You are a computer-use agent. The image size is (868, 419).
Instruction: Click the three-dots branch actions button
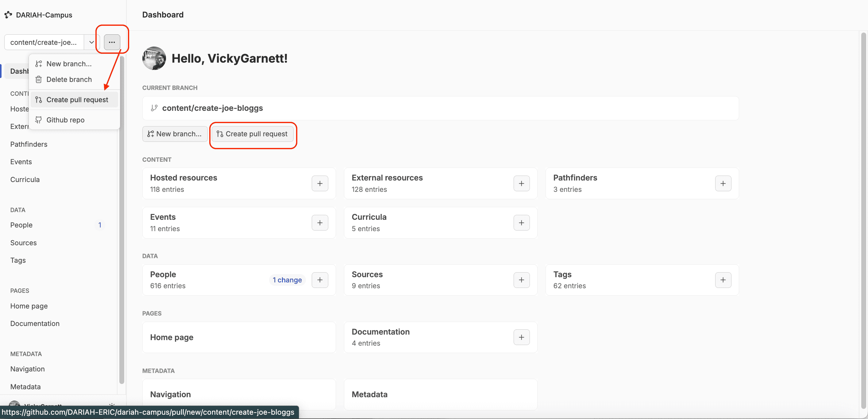(112, 42)
